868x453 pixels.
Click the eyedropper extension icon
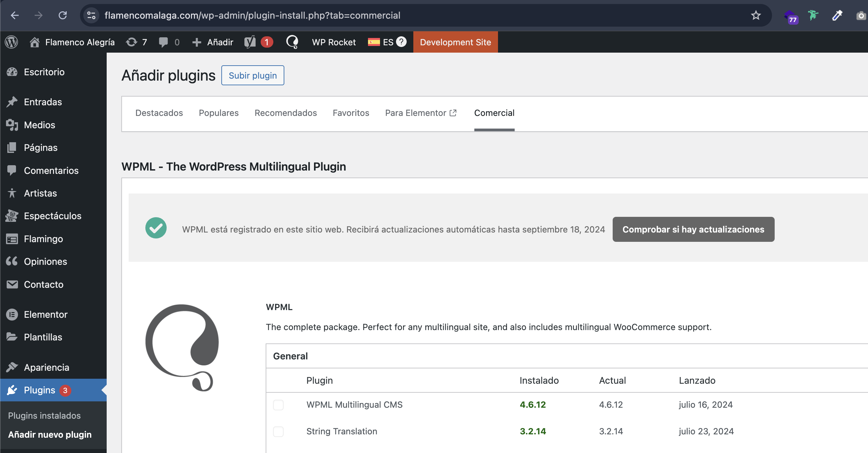(837, 15)
